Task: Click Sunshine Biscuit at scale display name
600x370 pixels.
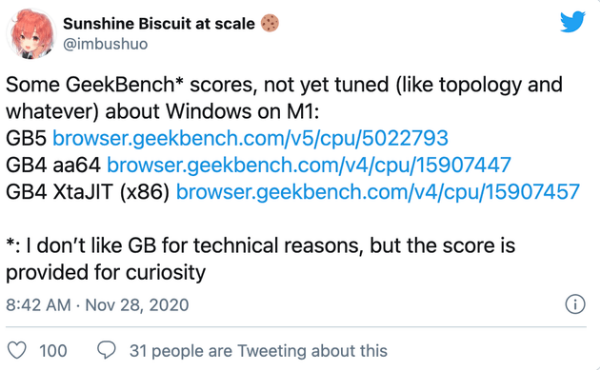Action: 159,24
